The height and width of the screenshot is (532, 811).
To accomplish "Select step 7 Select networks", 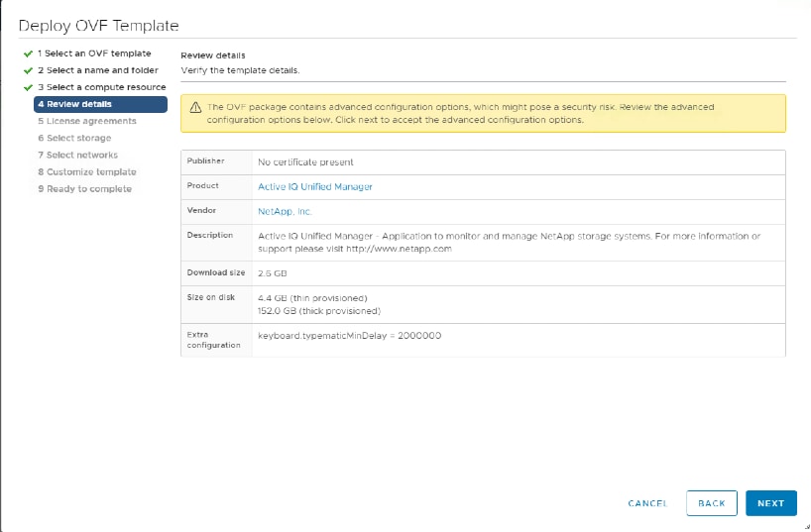I will coord(77,155).
